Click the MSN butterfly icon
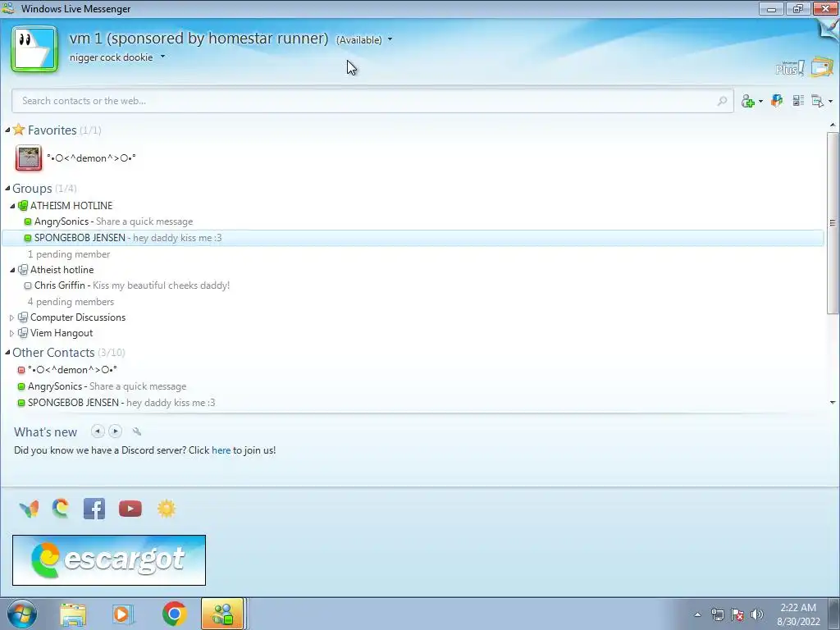Viewport: 840px width, 630px height. tap(29, 509)
